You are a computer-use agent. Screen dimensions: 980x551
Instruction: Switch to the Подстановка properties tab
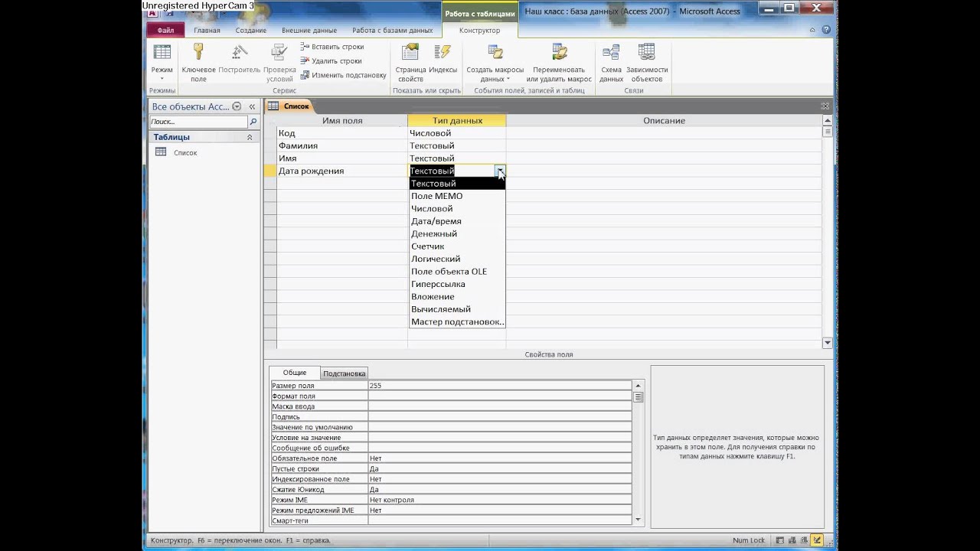[x=344, y=373]
